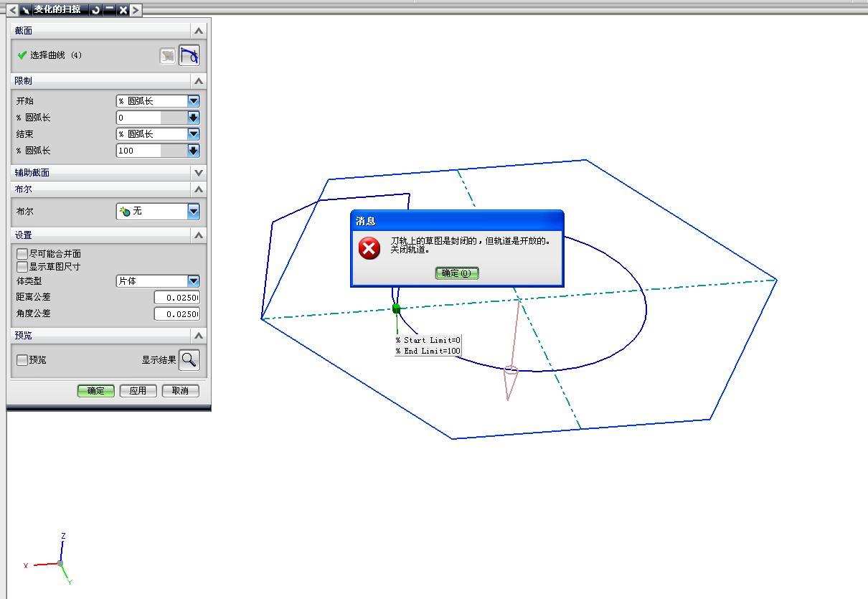Click the 距离公差 input field
Viewport: 868px width, 599px height.
point(177,297)
